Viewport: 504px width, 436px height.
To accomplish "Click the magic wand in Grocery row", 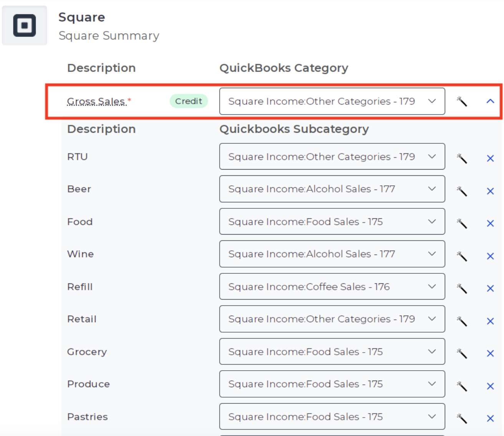I will tap(462, 353).
